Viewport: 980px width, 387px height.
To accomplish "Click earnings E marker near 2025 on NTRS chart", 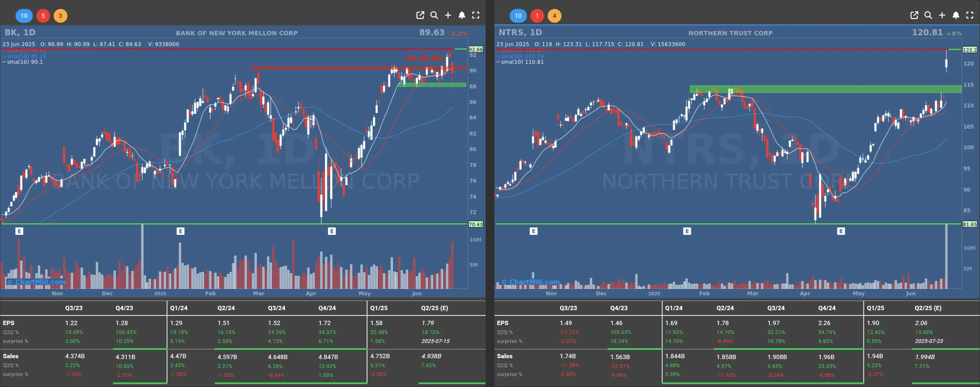I will click(687, 231).
